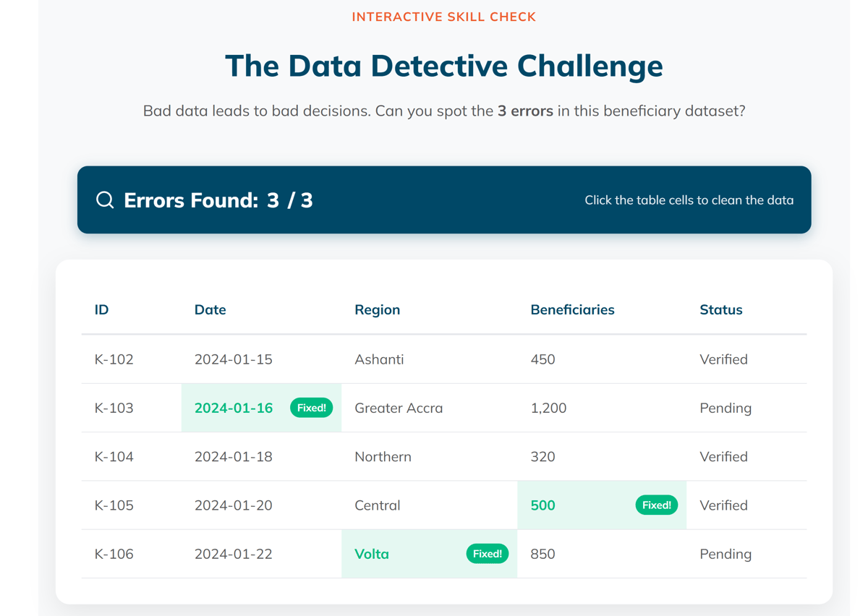The width and height of the screenshot is (868, 616).
Task: Click the Region column header
Action: coord(377,309)
